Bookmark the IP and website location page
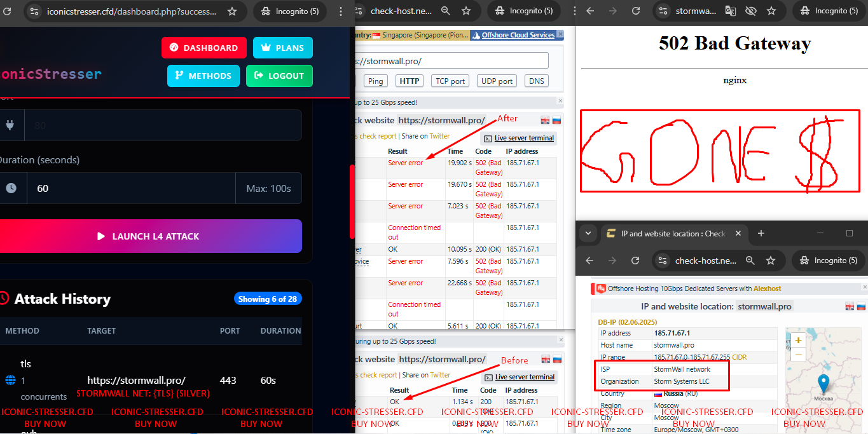 [x=771, y=261]
